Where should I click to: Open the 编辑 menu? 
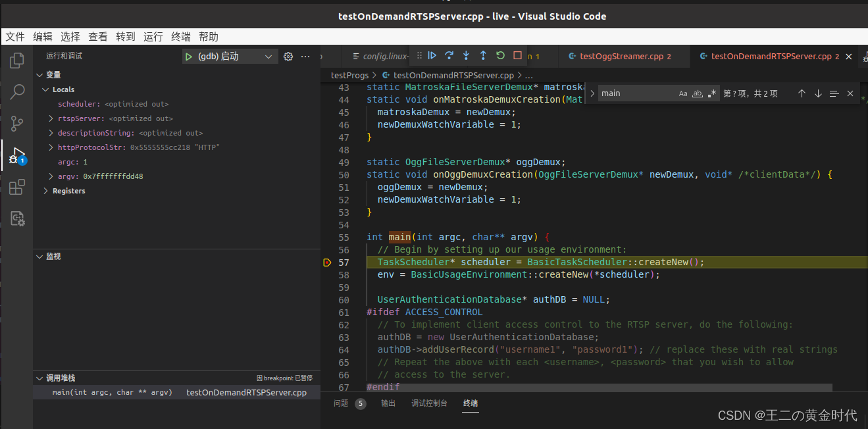(x=43, y=37)
